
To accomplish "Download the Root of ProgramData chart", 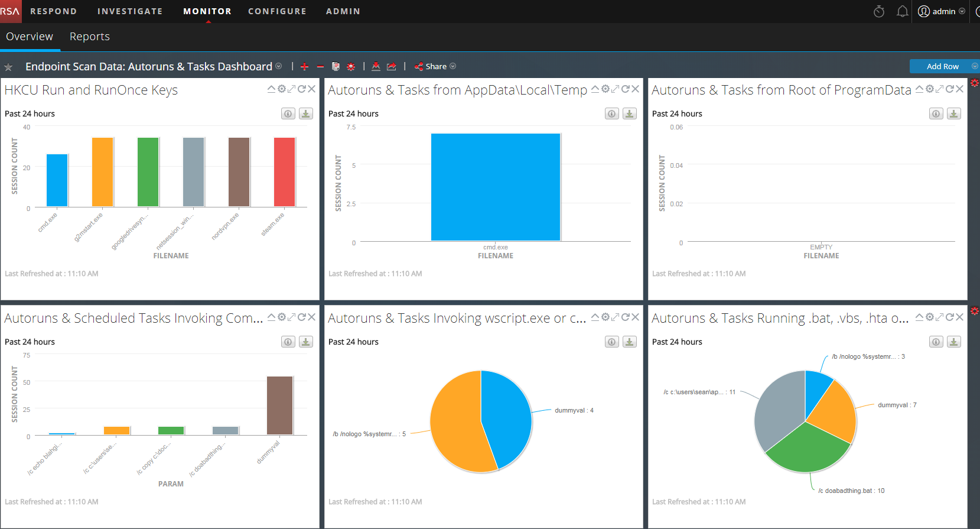I will tap(953, 113).
